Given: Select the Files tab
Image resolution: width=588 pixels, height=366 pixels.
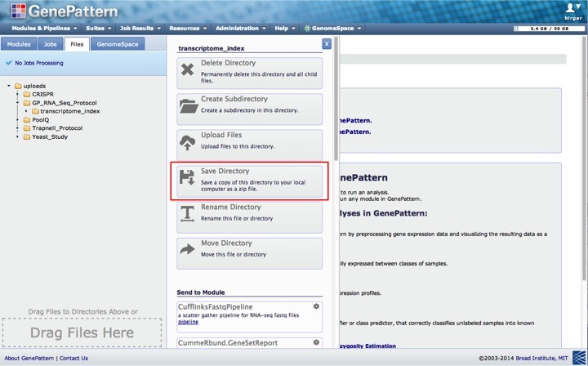Looking at the screenshot, I should (77, 44).
